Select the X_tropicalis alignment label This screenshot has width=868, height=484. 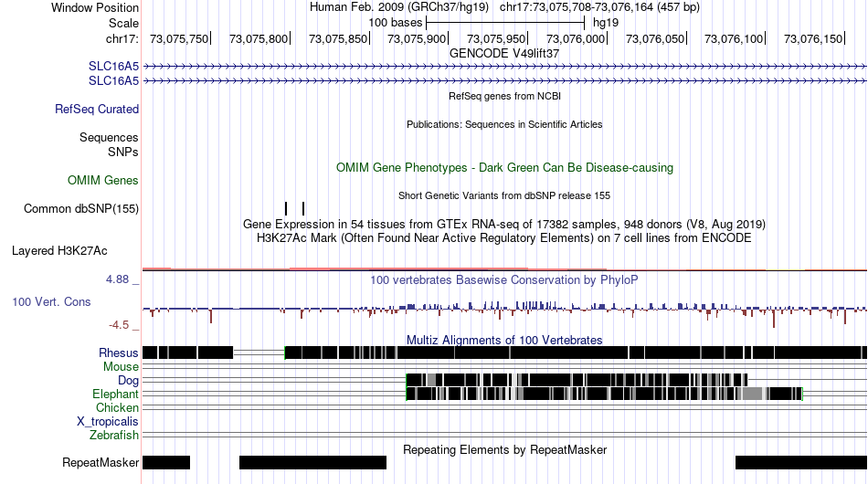[x=108, y=422]
